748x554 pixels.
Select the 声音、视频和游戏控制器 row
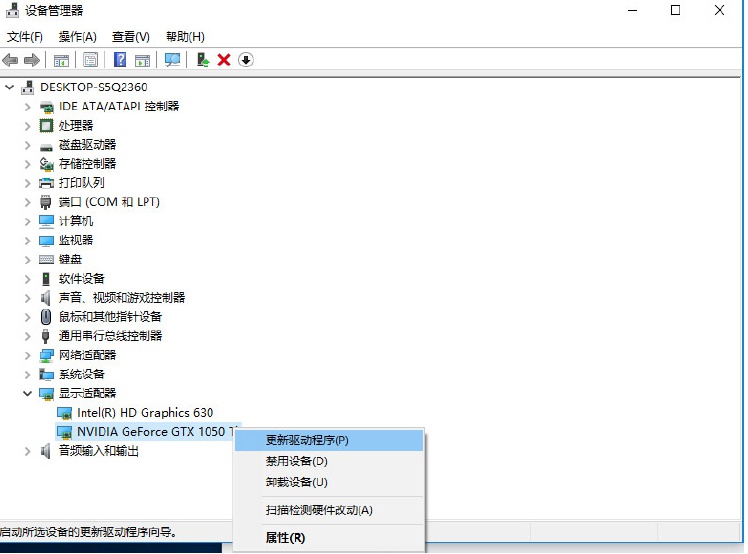(x=122, y=298)
